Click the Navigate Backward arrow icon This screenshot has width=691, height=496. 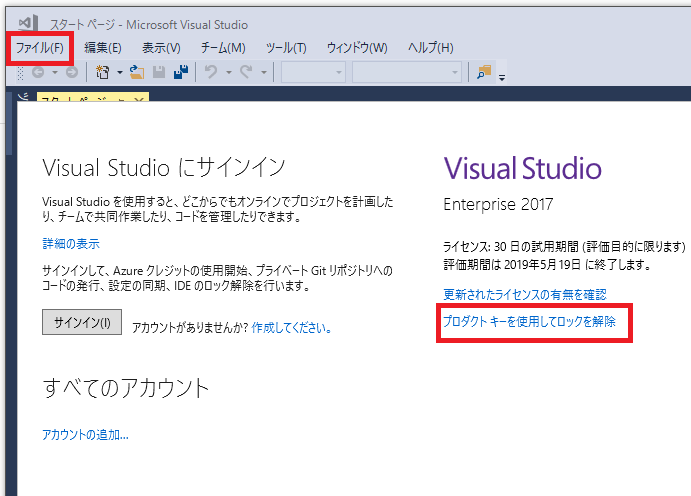click(x=38, y=72)
